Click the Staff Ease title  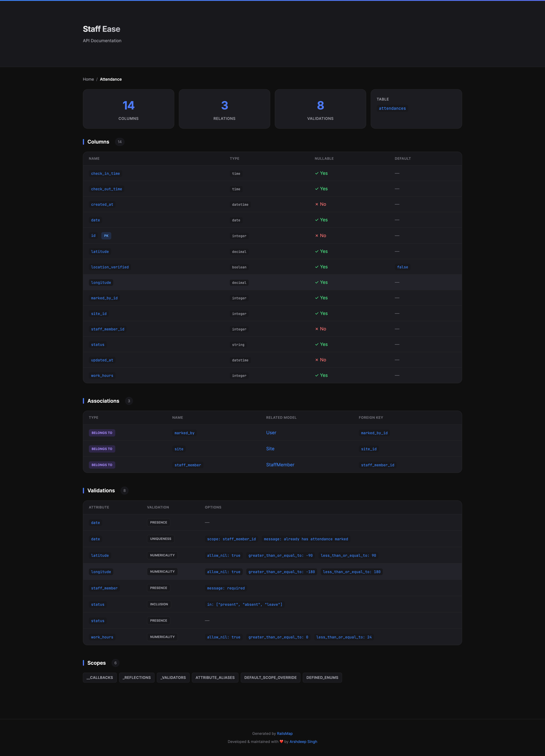coord(102,29)
